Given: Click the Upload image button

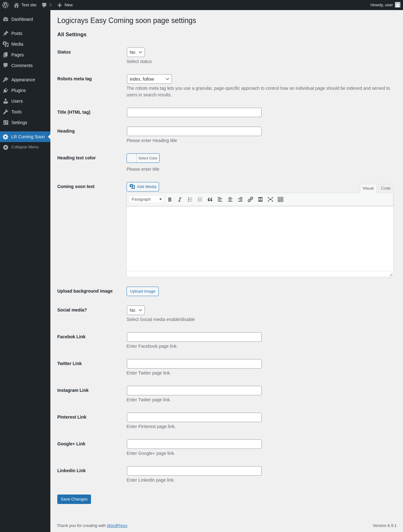Looking at the screenshot, I should click(143, 291).
